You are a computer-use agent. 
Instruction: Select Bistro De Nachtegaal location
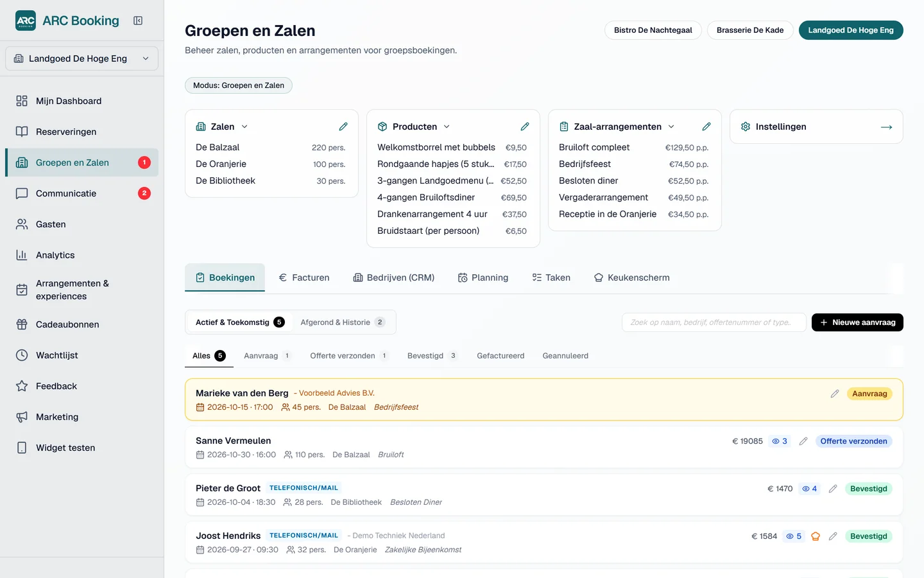(x=653, y=30)
